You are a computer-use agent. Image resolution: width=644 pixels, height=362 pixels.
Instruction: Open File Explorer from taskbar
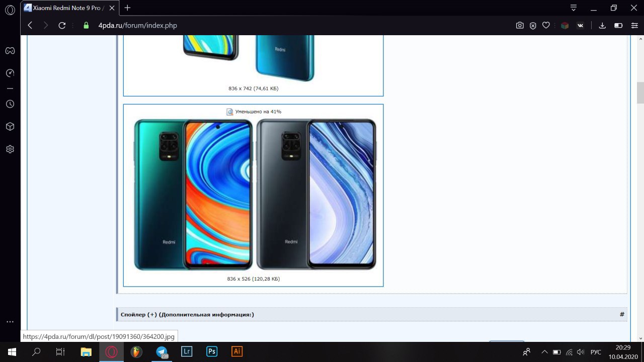click(86, 352)
